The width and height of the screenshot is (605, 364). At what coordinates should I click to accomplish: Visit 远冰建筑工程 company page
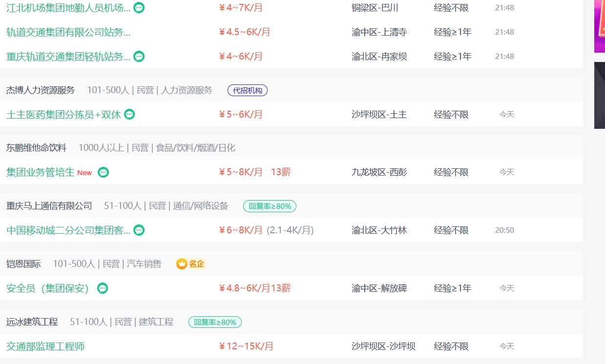coord(32,322)
